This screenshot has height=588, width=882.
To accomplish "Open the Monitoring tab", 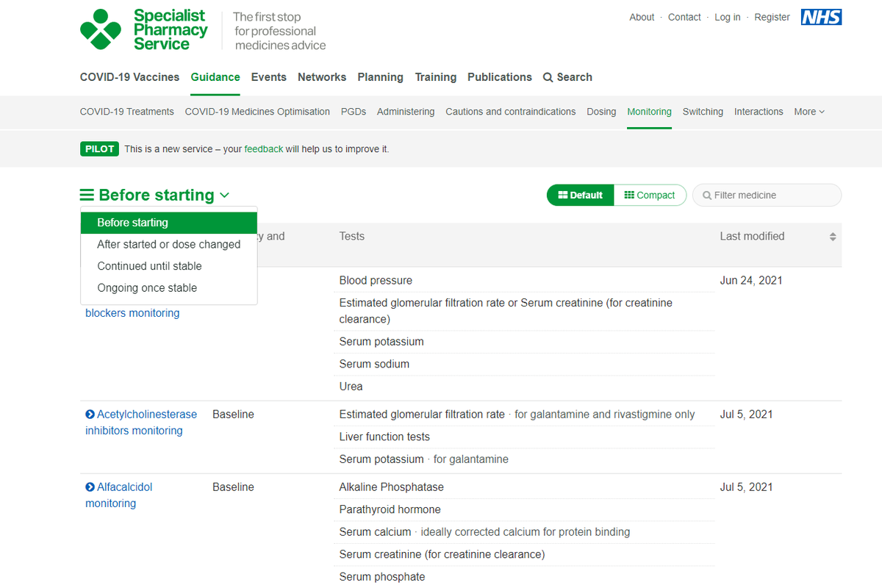I will point(649,112).
